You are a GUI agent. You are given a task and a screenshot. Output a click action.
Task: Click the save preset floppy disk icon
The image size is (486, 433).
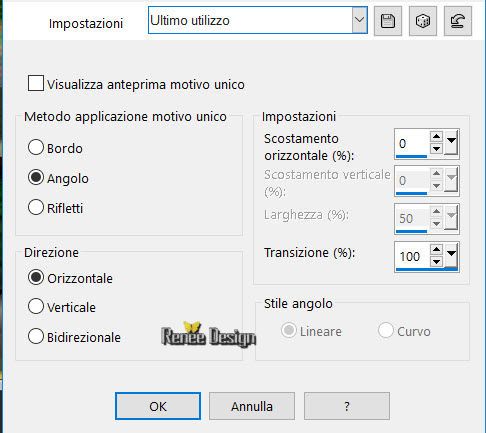(388, 21)
